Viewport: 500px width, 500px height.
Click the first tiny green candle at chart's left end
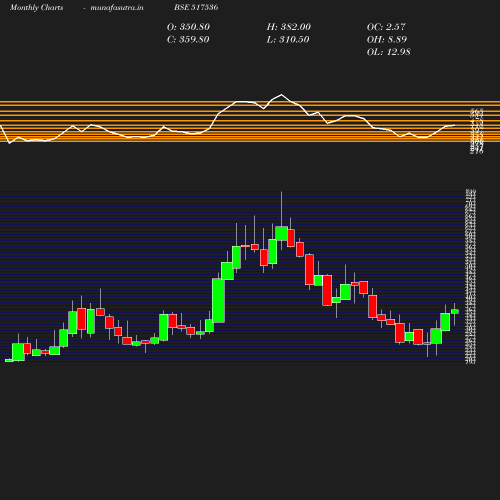pyautogui.click(x=9, y=360)
